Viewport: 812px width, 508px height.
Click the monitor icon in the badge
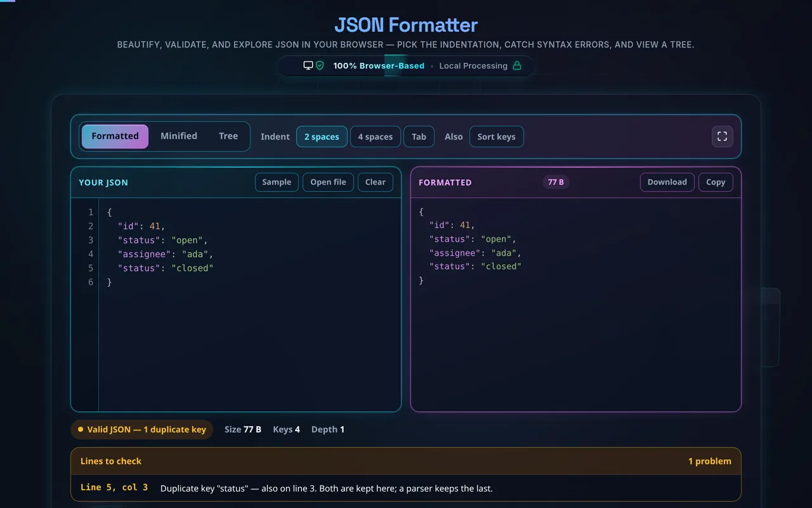[308, 65]
